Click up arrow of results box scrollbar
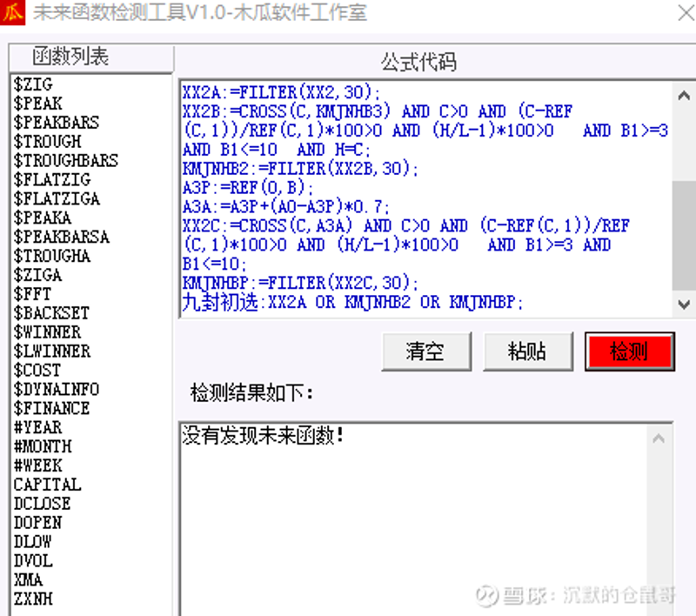The image size is (696, 616). pos(659,439)
